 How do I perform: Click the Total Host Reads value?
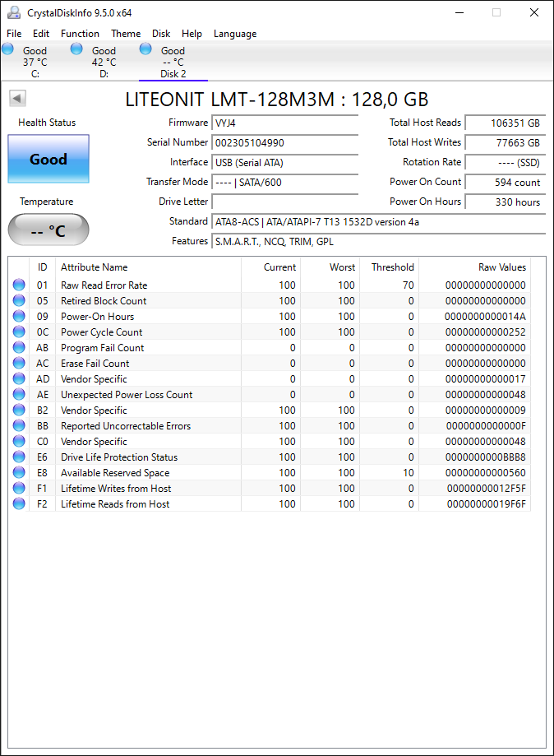(506, 123)
